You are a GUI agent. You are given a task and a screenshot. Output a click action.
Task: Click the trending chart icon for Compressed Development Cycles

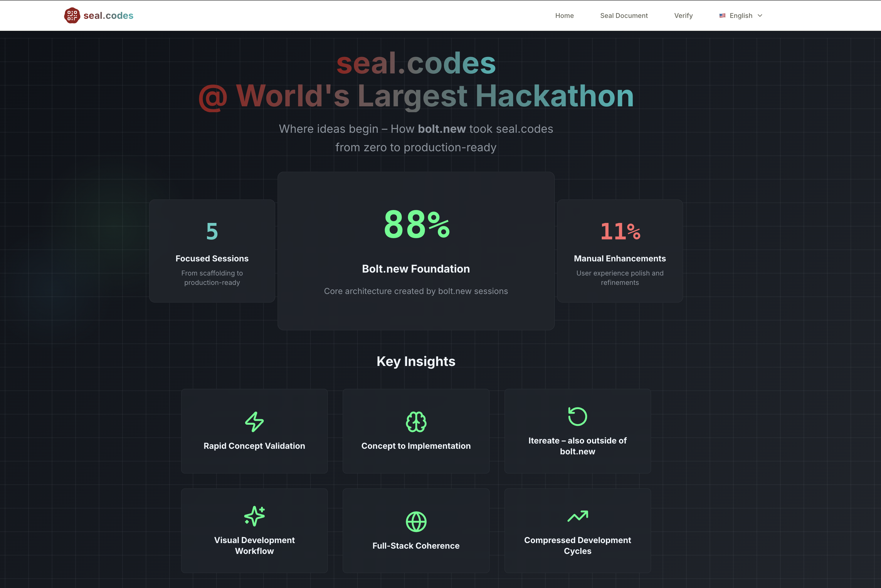pyautogui.click(x=577, y=516)
